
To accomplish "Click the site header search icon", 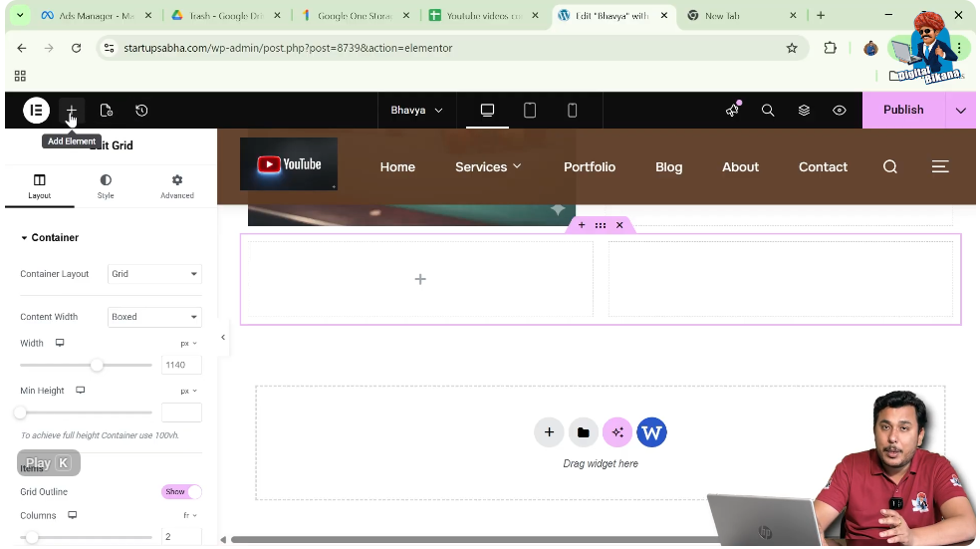I will (890, 166).
